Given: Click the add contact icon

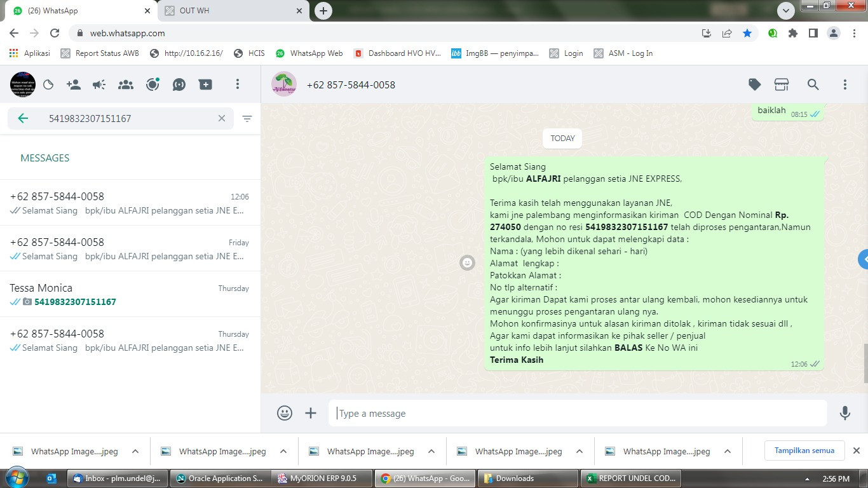Looking at the screenshot, I should [x=74, y=85].
